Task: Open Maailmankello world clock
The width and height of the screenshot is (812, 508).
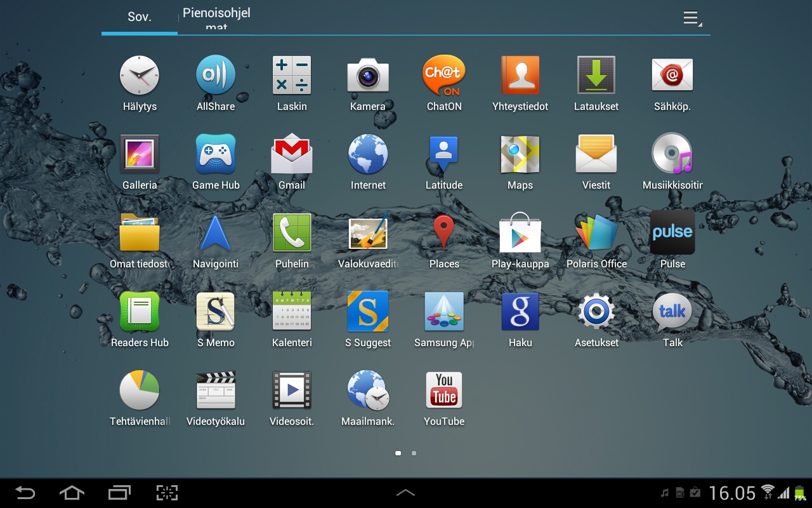Action: click(368, 391)
